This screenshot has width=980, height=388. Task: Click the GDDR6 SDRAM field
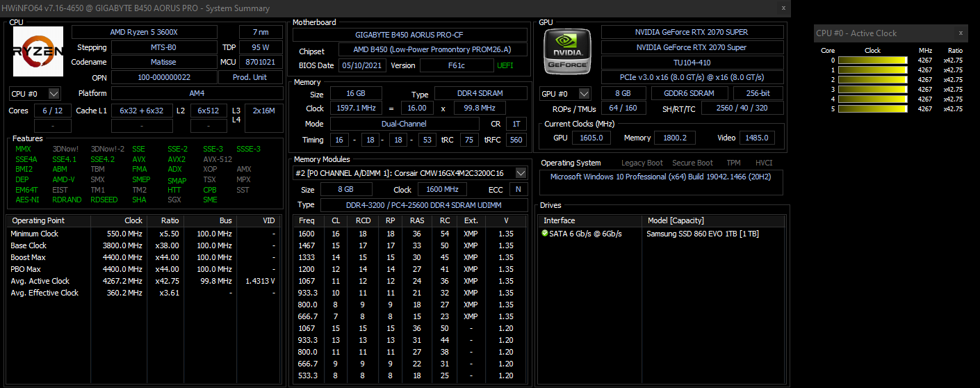(x=691, y=93)
